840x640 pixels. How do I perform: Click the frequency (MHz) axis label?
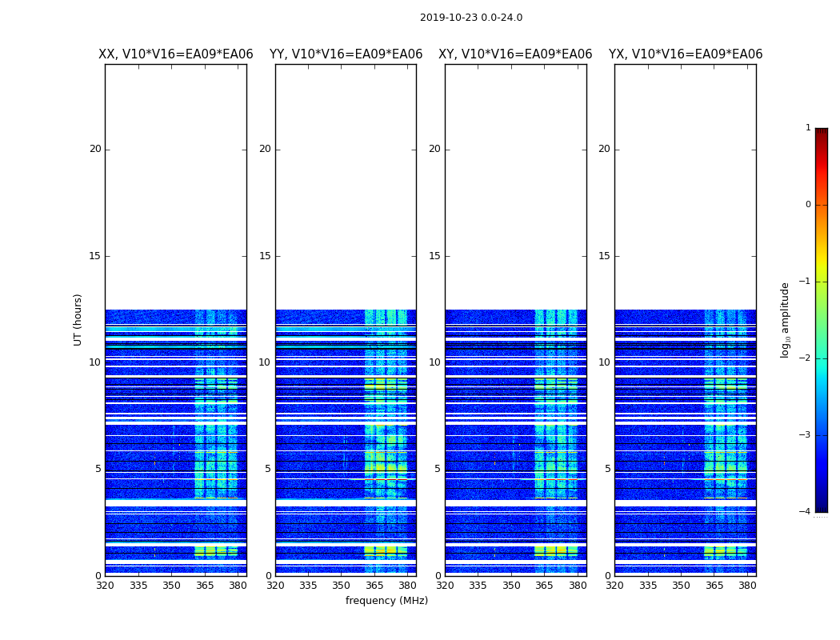coord(386,600)
